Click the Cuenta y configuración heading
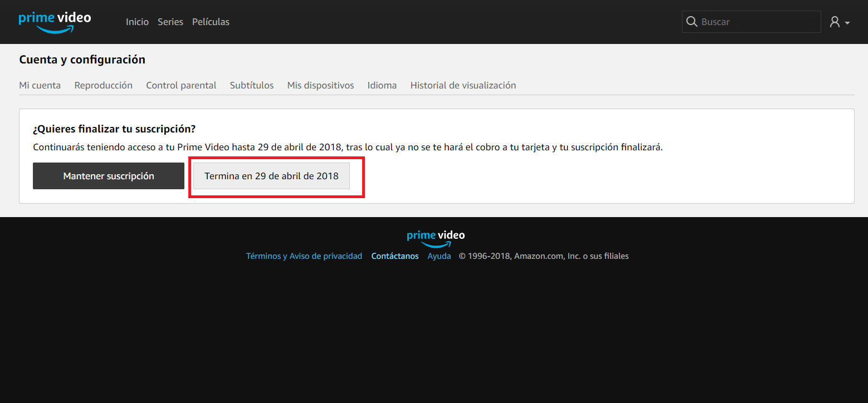Viewport: 868px width, 403px height. [x=82, y=60]
